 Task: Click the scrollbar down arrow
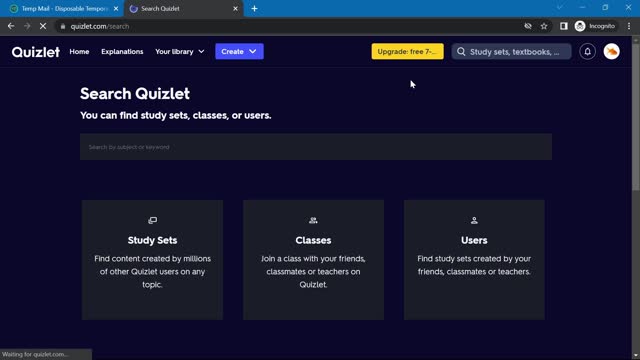pyautogui.click(x=636, y=356)
